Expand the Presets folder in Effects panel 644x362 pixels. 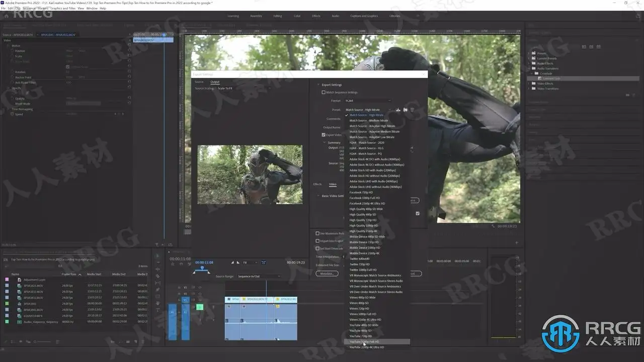pos(529,53)
